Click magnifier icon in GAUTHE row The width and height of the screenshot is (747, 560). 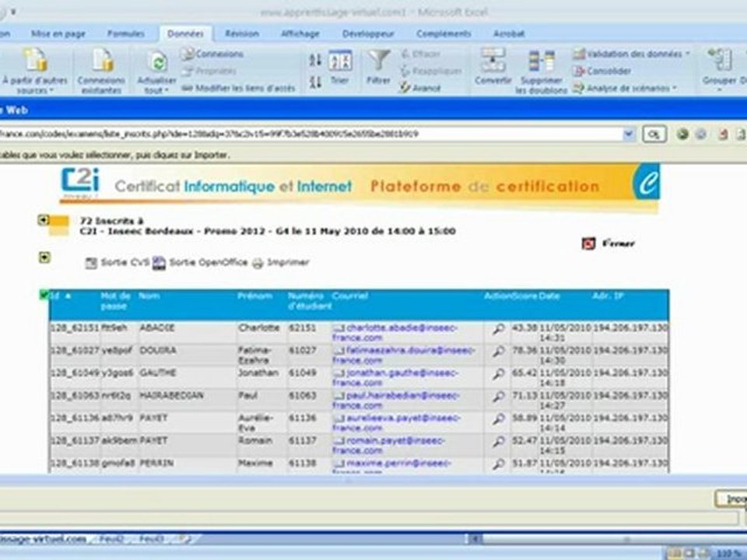498,374
